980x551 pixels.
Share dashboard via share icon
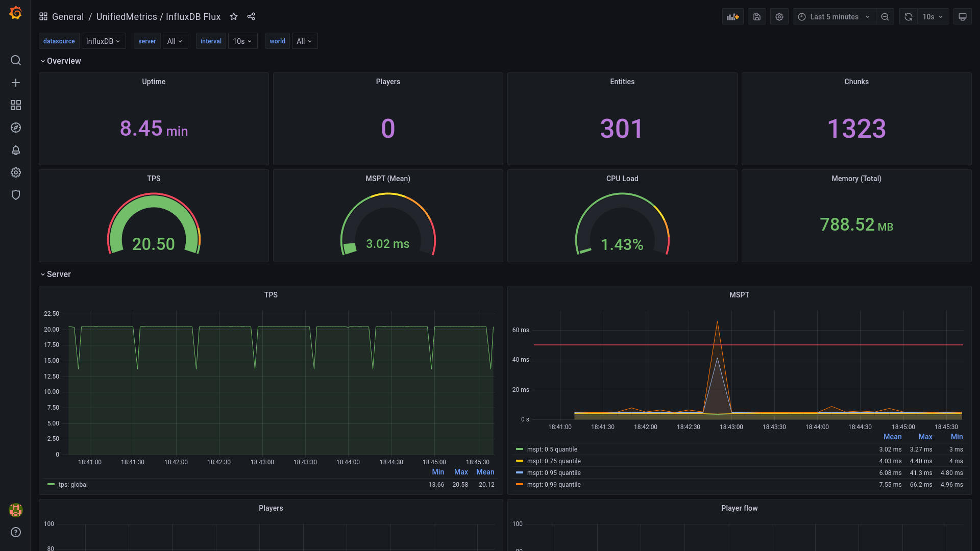click(x=251, y=17)
